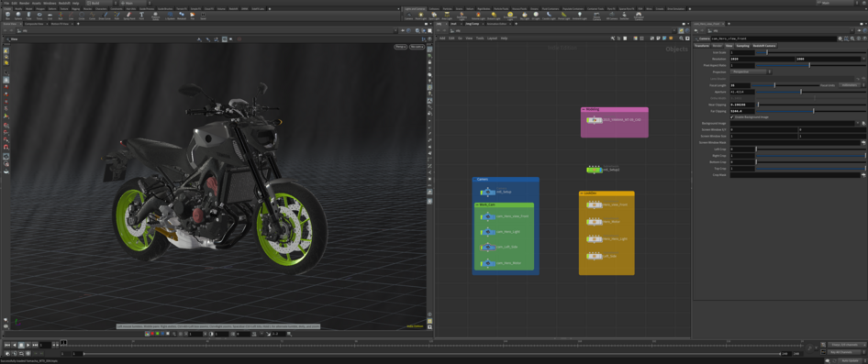The image size is (868, 364).
Task: Open the Windows menu
Action: (x=50, y=3)
